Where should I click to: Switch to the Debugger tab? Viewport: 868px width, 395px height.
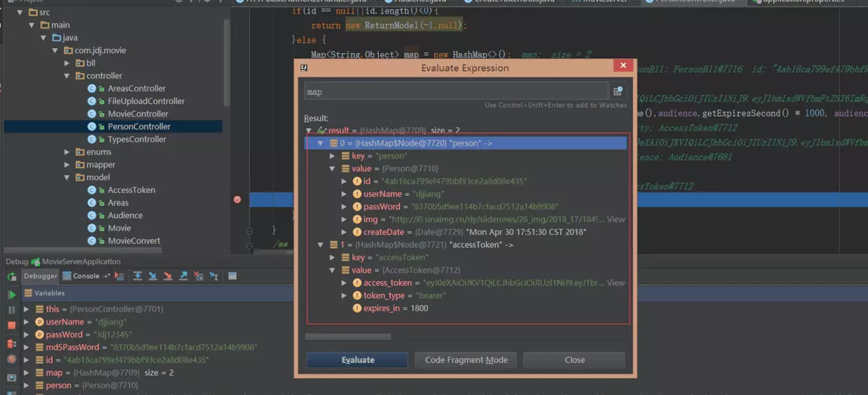point(41,276)
